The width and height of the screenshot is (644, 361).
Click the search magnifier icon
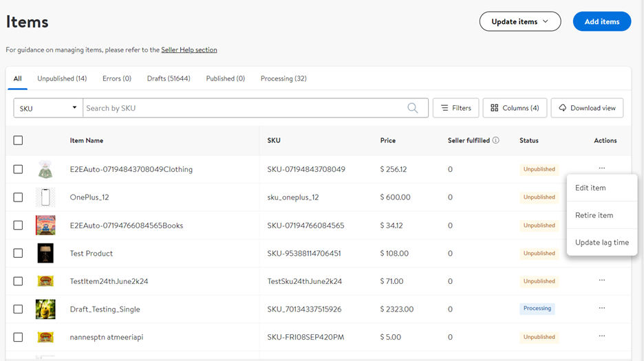[x=412, y=108]
